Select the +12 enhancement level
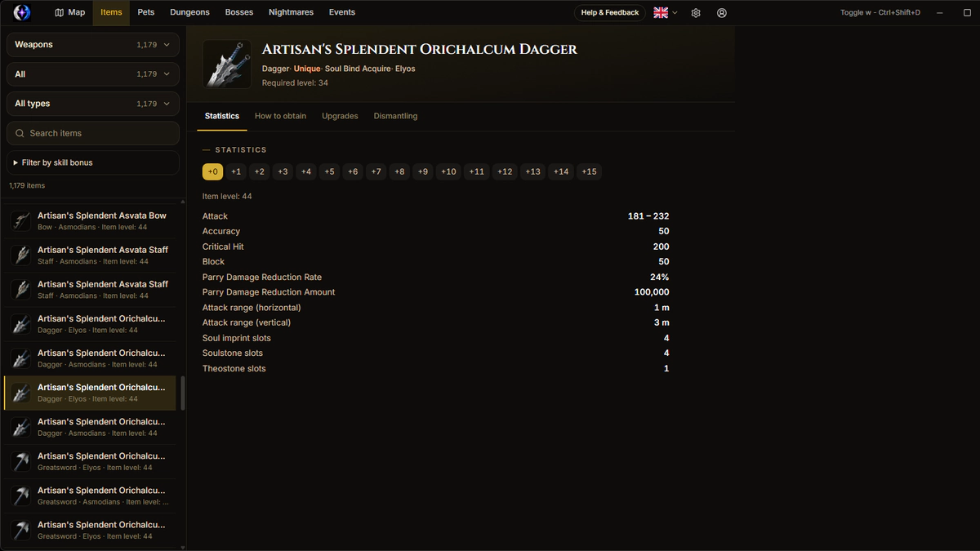The height and width of the screenshot is (551, 980). (505, 171)
